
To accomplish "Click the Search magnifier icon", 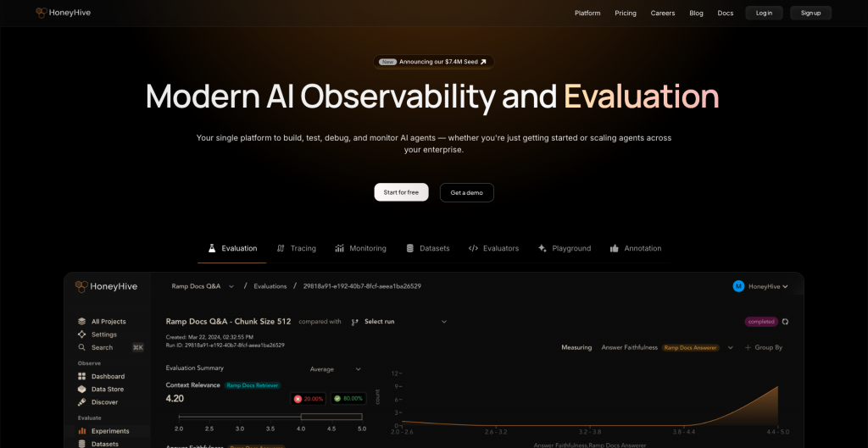I will click(x=82, y=347).
